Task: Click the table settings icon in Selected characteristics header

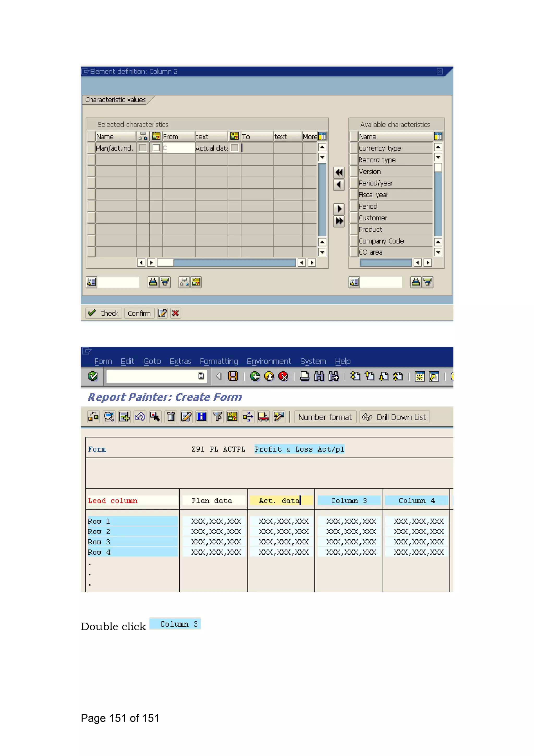Action: 323,136
